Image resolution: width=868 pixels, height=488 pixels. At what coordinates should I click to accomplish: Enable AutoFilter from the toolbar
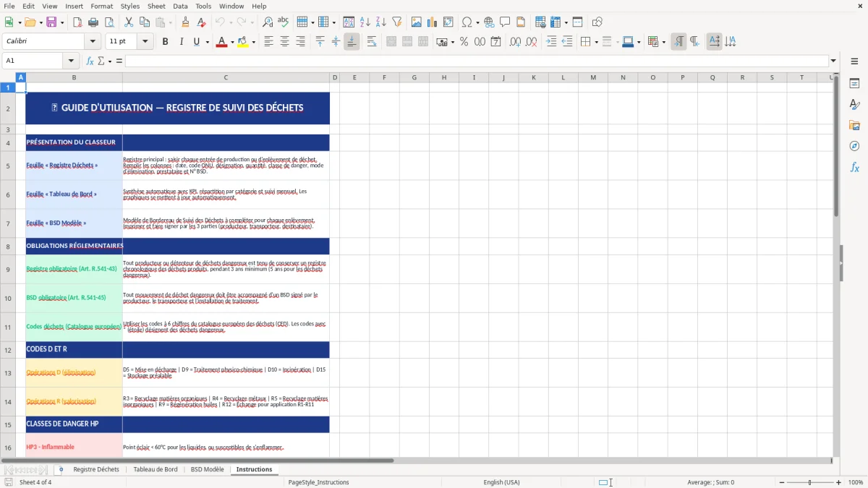pos(396,22)
